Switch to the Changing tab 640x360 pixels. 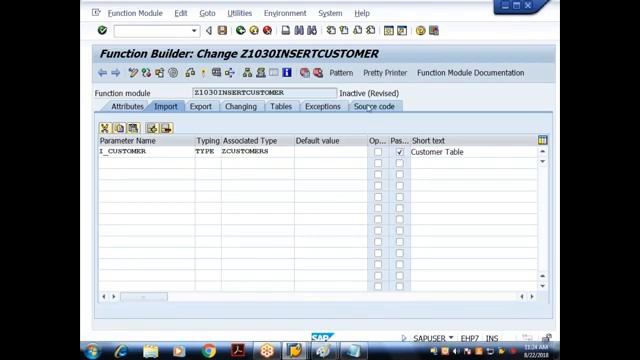point(241,106)
